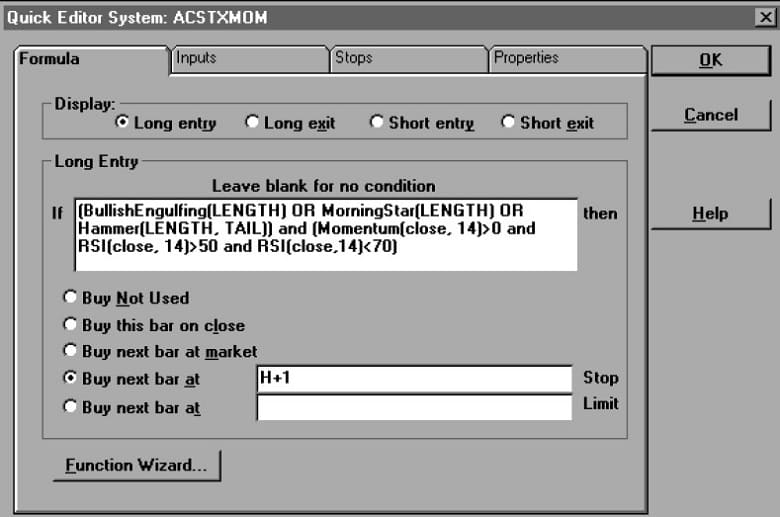Viewport: 780px width, 517px height.
Task: Select the Buy next bar at Stop radio
Action: [x=70, y=379]
